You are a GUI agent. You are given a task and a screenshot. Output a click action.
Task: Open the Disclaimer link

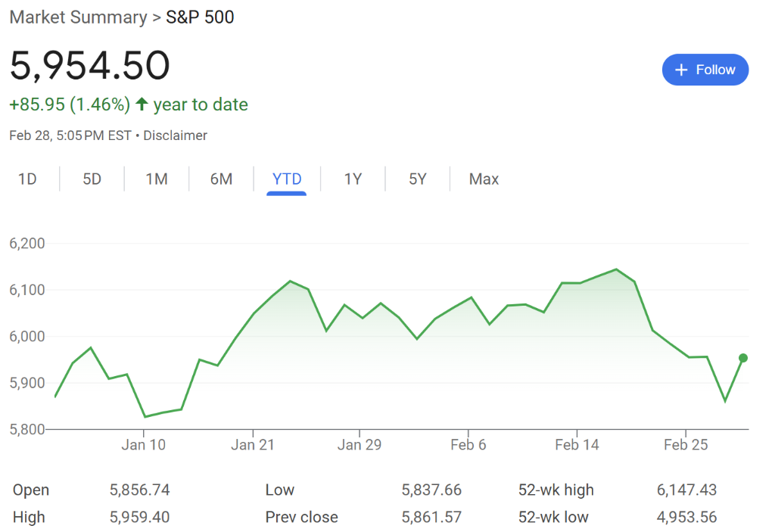point(175,135)
